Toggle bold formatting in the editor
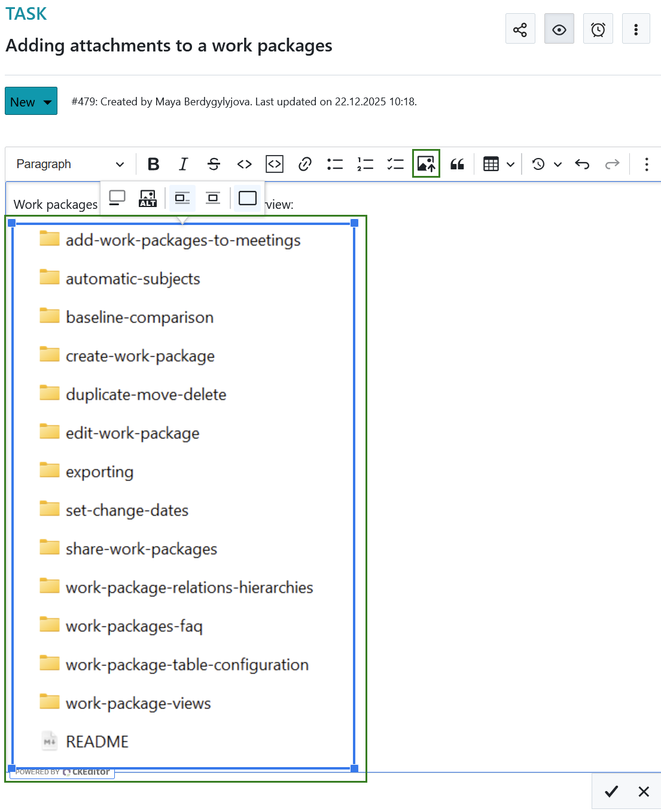 [153, 163]
